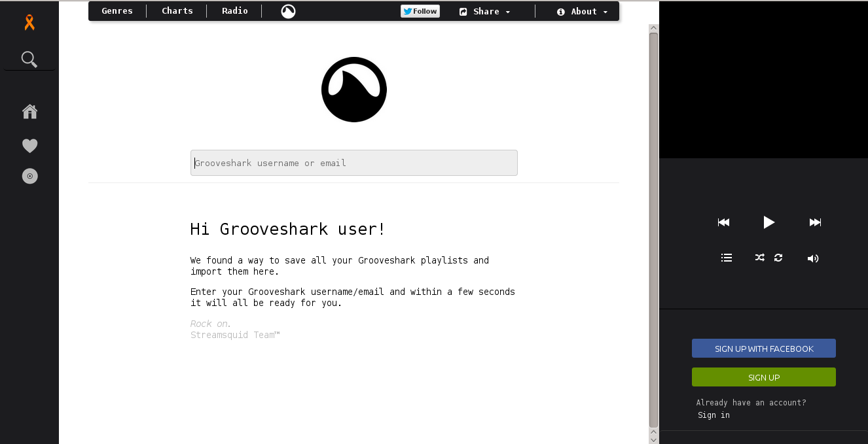Click Sign Up With Facebook button
868x444 pixels.
[763, 349]
